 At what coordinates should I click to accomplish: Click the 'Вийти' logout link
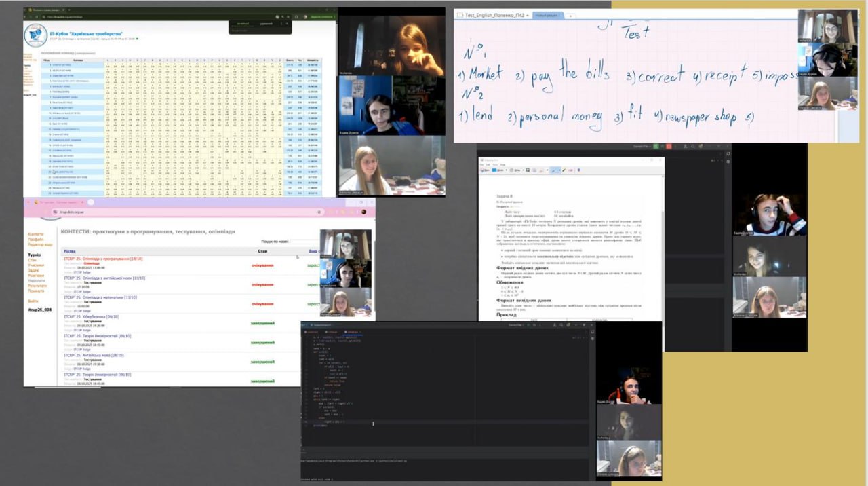pyautogui.click(x=33, y=301)
